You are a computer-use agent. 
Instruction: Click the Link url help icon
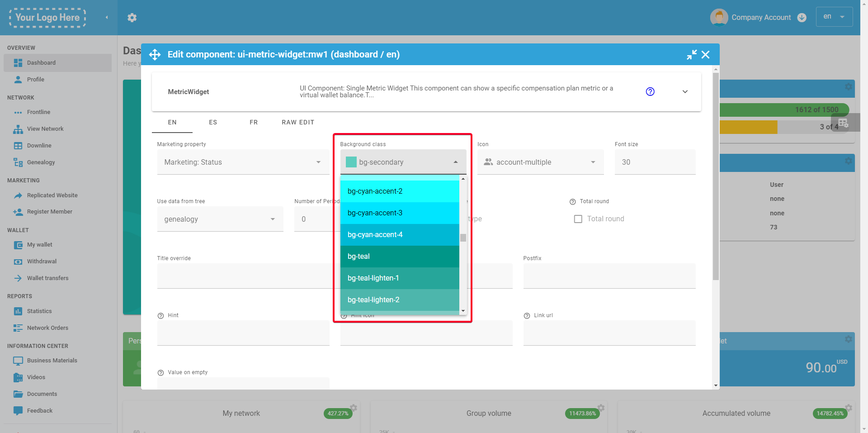[527, 316]
